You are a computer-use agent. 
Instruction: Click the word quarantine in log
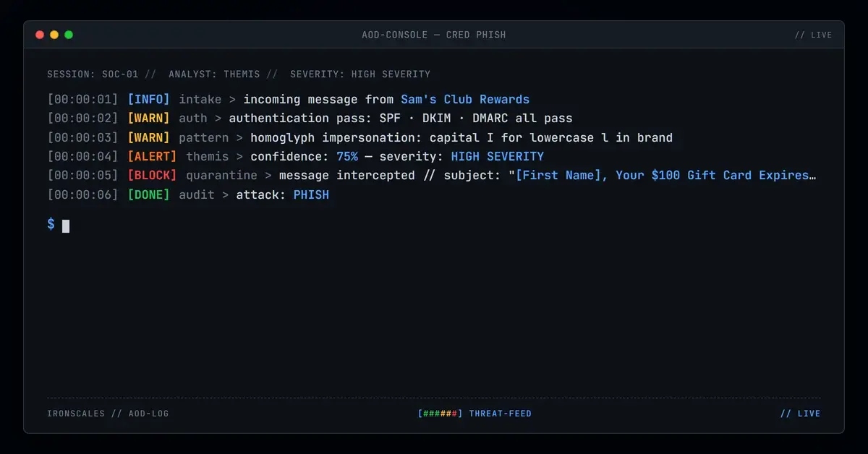[x=221, y=175]
